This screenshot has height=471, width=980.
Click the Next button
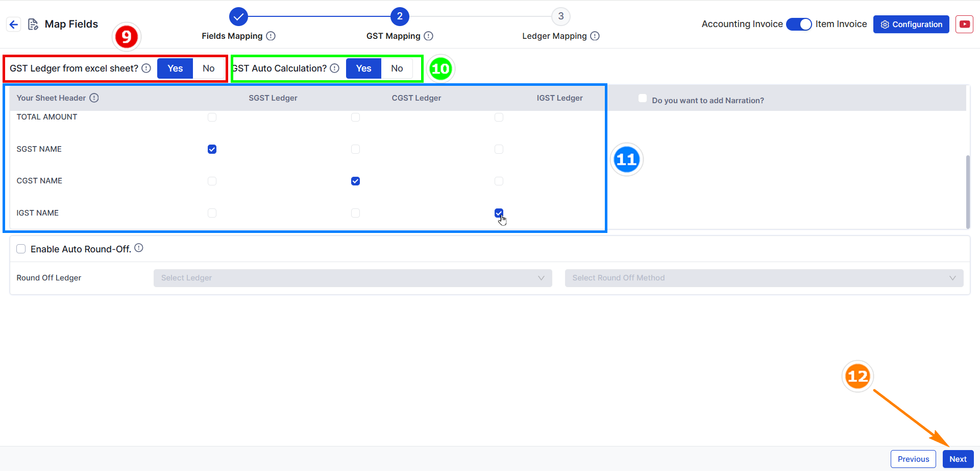(958, 459)
